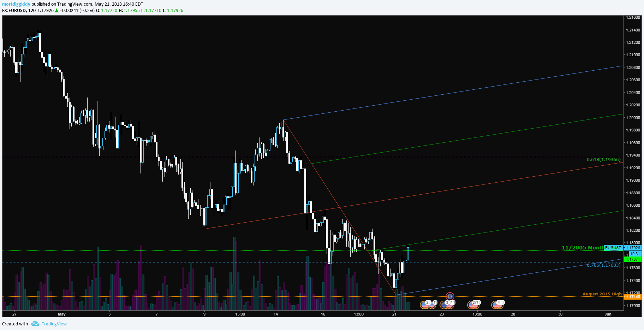644x330 pixels.
Task: Click the 120 interval value in header
Action: point(32,11)
